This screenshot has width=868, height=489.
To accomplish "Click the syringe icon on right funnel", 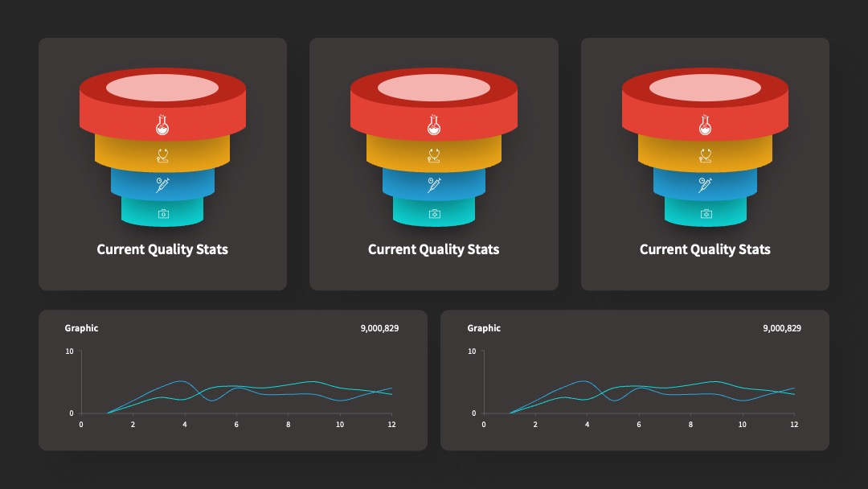I will (705, 185).
